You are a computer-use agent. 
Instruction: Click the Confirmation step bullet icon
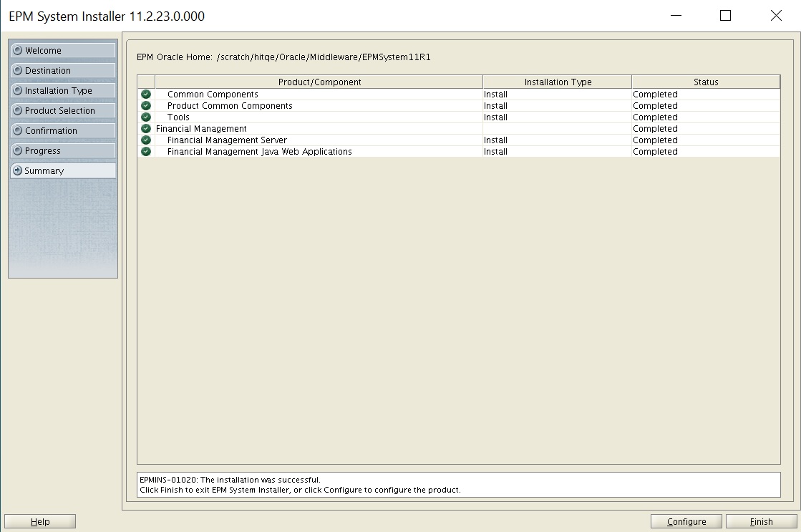pyautogui.click(x=18, y=130)
